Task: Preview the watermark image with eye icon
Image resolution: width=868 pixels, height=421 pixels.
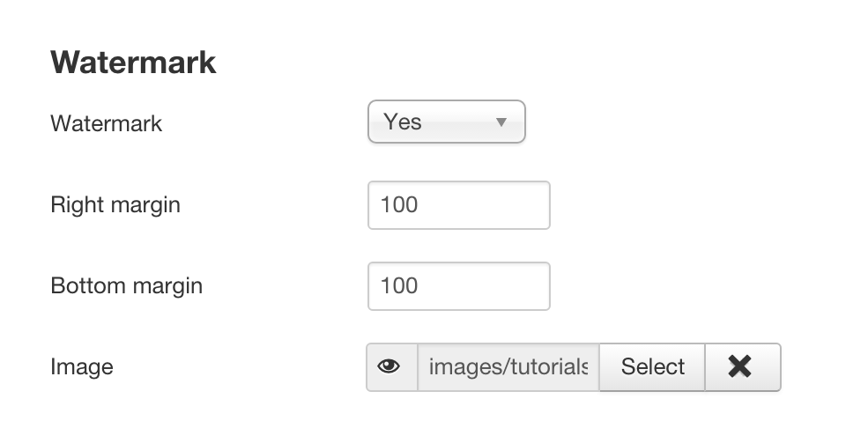Action: (392, 366)
